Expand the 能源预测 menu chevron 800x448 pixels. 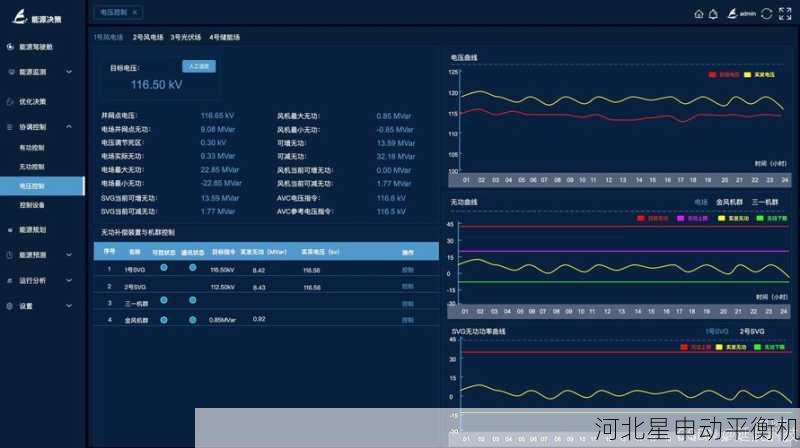pyautogui.click(x=69, y=255)
